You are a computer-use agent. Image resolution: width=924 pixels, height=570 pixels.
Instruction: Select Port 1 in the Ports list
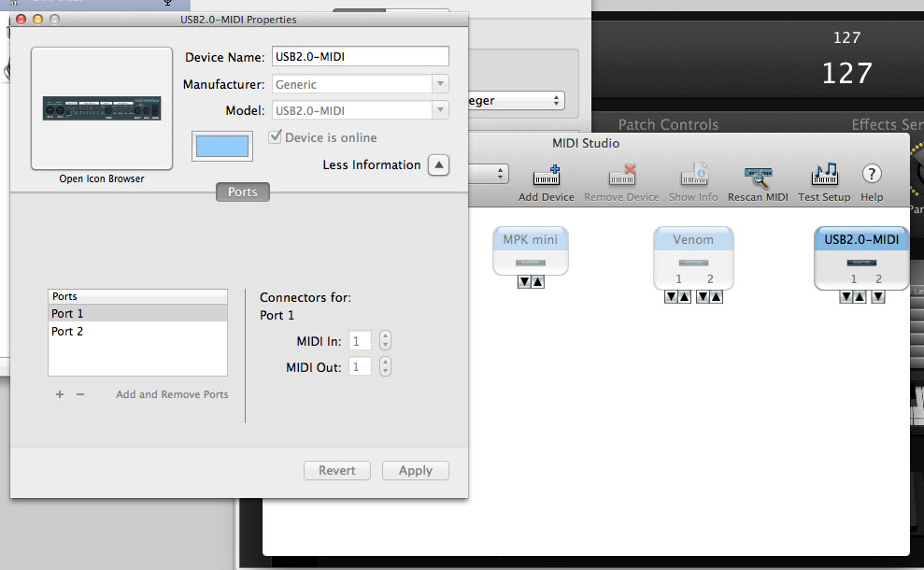point(138,313)
